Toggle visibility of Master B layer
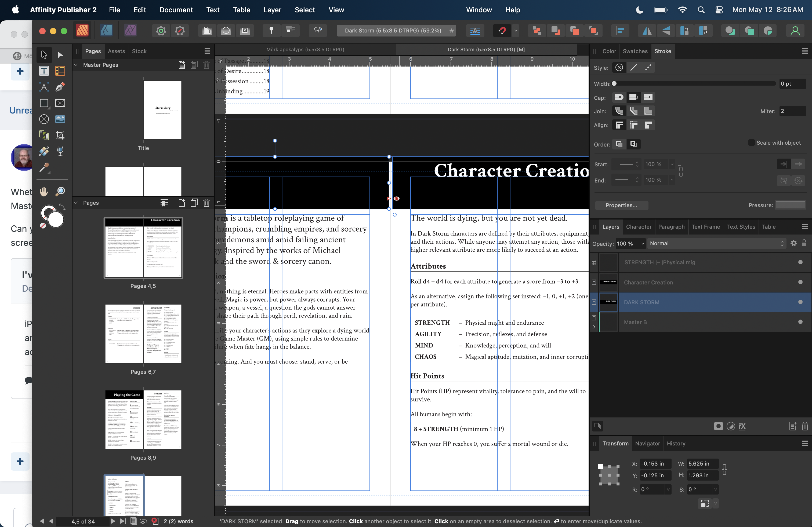This screenshot has width=812, height=527. pos(800,322)
